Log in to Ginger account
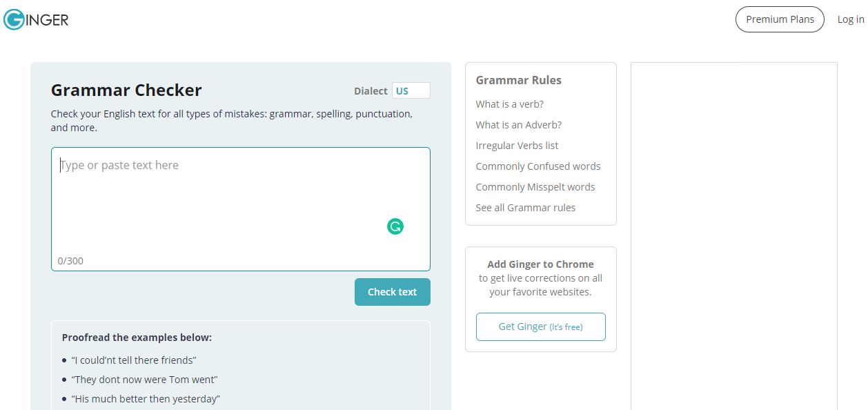Image resolution: width=868 pixels, height=410 pixels. coord(851,19)
